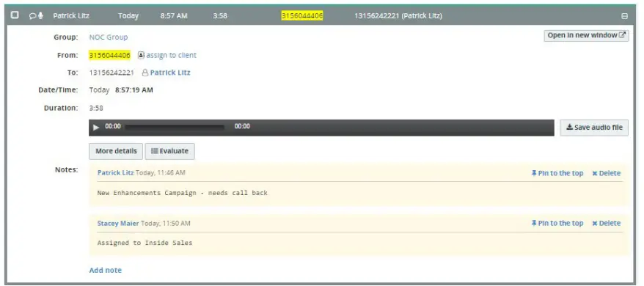Save the audio file

tap(594, 128)
